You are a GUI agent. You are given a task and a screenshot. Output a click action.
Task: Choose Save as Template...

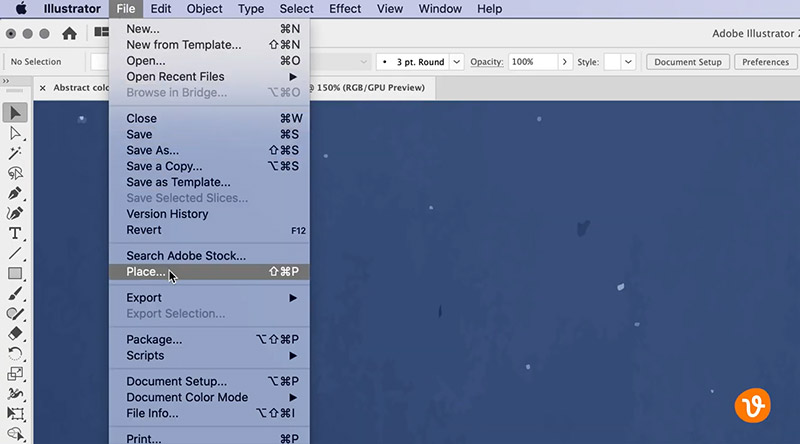click(x=209, y=182)
